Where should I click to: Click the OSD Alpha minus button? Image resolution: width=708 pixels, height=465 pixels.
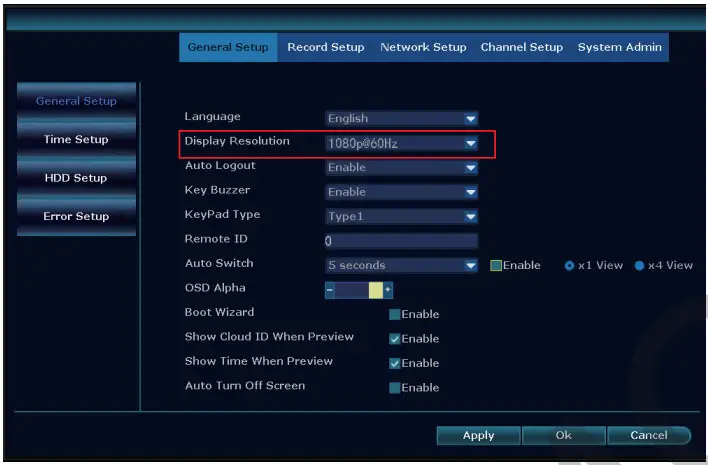[x=330, y=290]
